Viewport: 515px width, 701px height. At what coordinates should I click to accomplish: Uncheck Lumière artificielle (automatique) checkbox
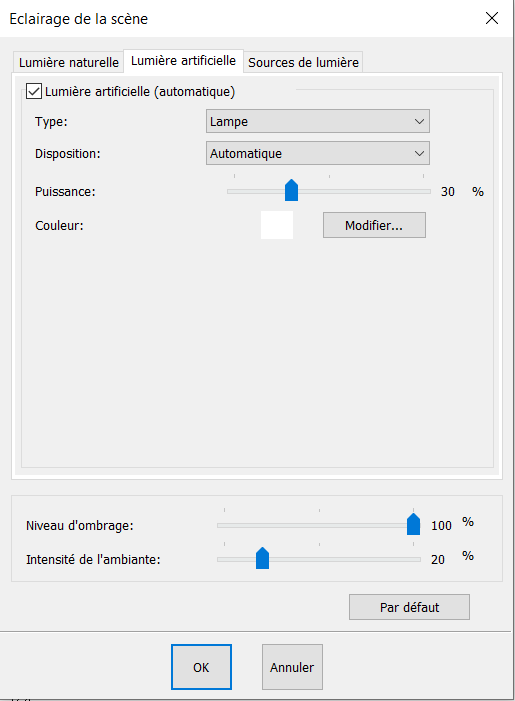click(x=34, y=91)
